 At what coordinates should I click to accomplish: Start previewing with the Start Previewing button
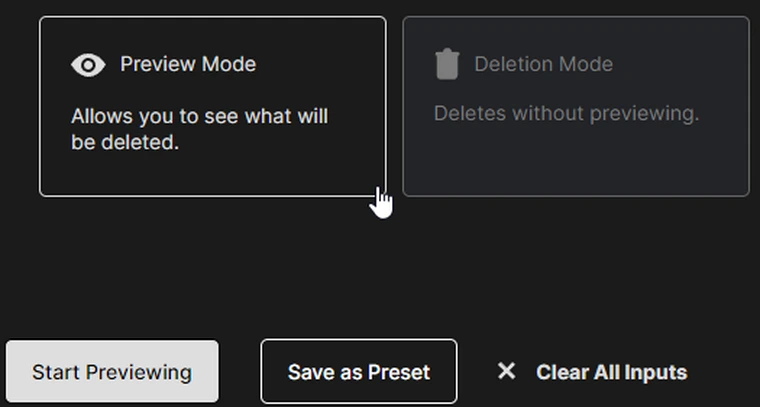[x=112, y=372]
